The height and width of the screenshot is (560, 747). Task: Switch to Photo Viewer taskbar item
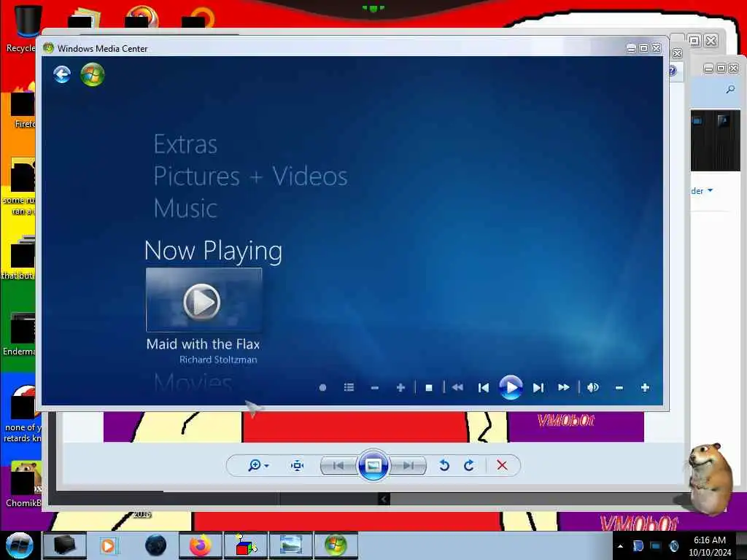coord(290,545)
